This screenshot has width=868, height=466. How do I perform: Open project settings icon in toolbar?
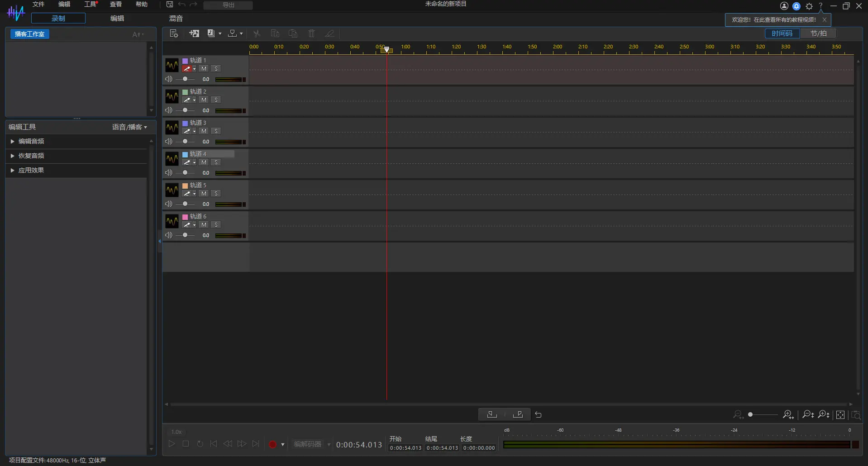pyautogui.click(x=174, y=33)
